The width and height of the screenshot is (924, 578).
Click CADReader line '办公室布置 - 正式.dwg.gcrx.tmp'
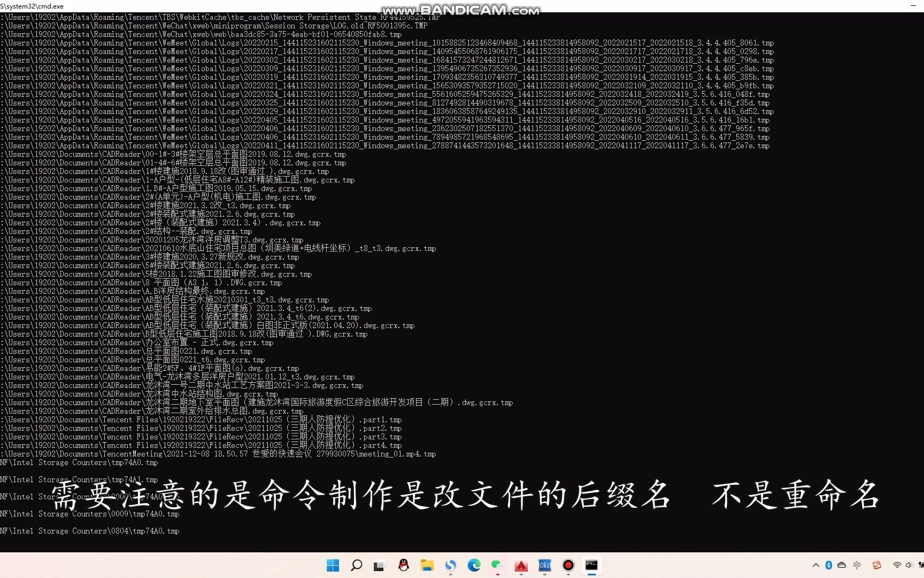[137, 343]
